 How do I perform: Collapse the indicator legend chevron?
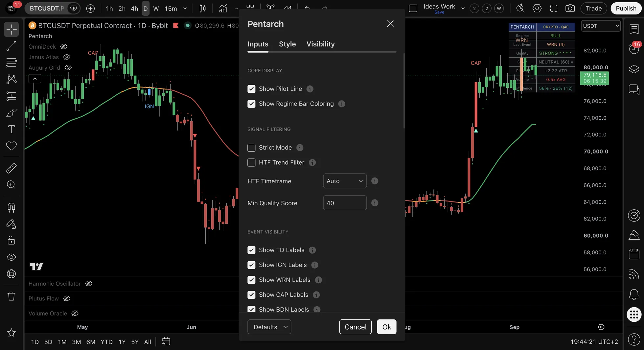point(35,79)
